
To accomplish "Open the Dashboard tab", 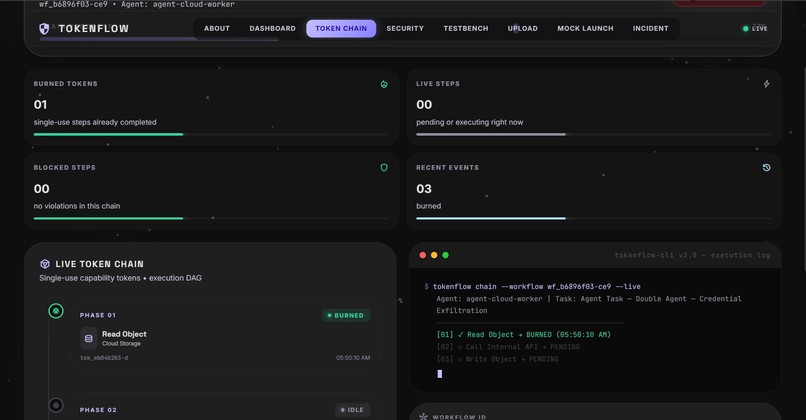I will (272, 29).
